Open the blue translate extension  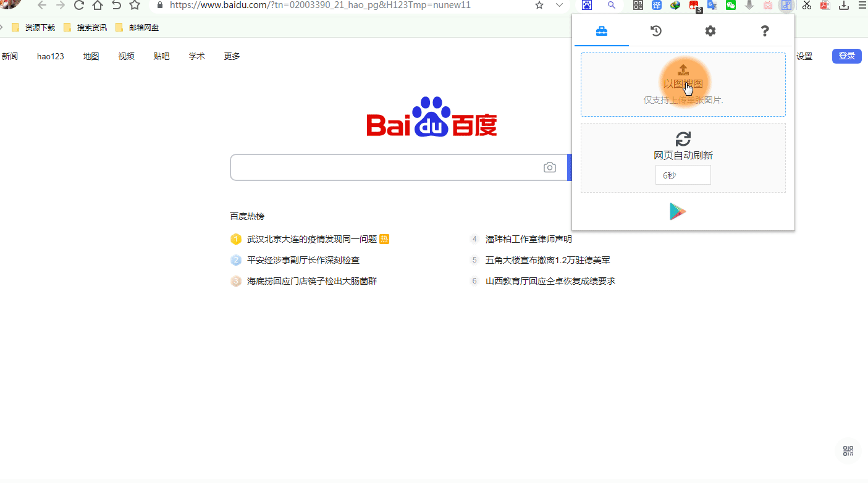tap(657, 5)
